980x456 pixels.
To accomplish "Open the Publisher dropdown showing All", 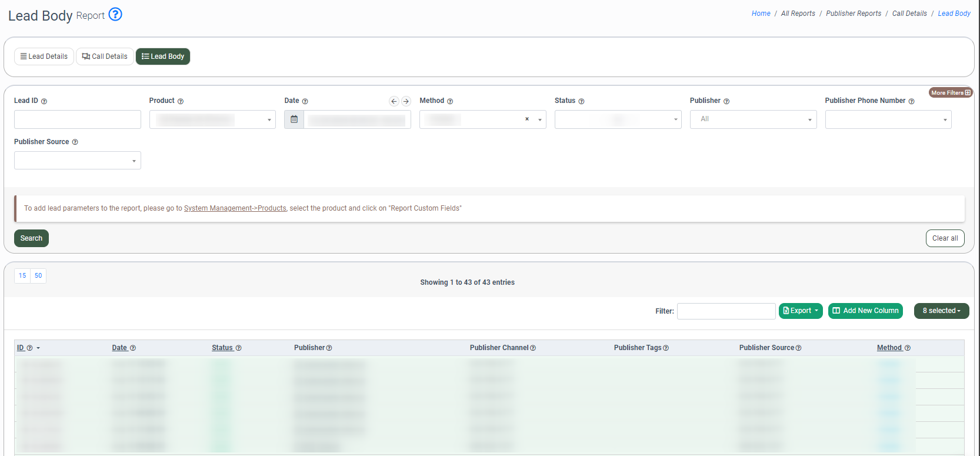I will (753, 119).
